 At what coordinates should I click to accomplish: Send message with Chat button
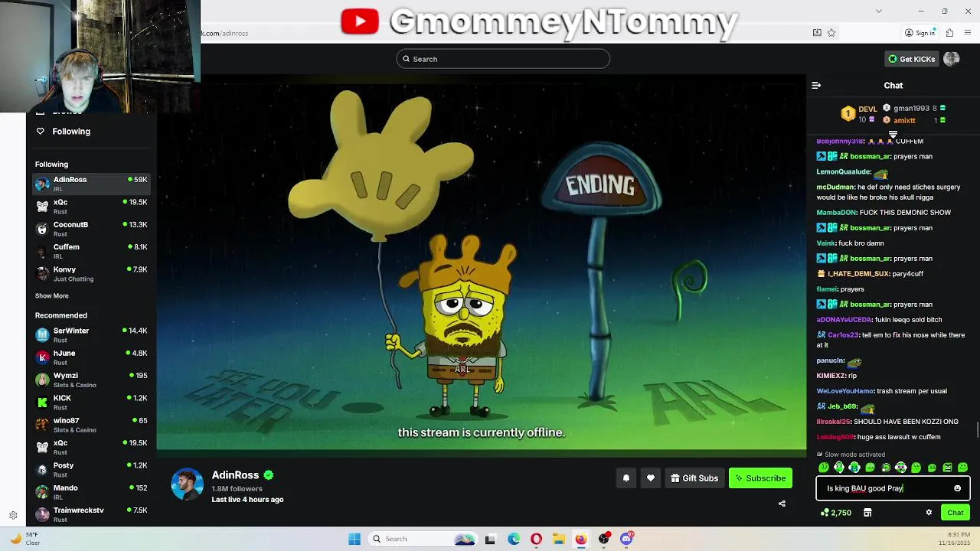955,513
